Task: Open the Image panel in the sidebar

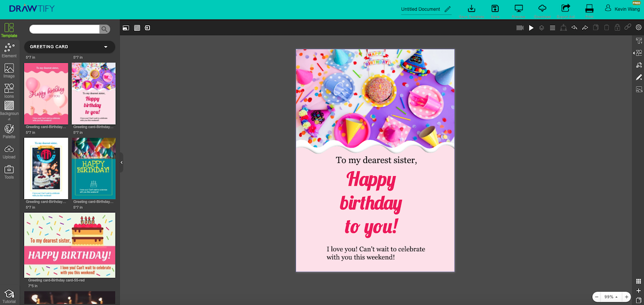Action: click(9, 70)
